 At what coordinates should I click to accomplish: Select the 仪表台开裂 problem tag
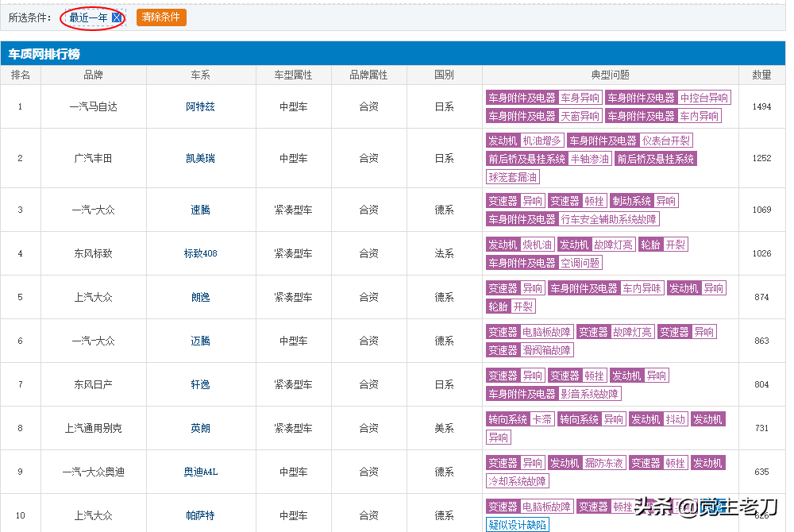pos(666,141)
